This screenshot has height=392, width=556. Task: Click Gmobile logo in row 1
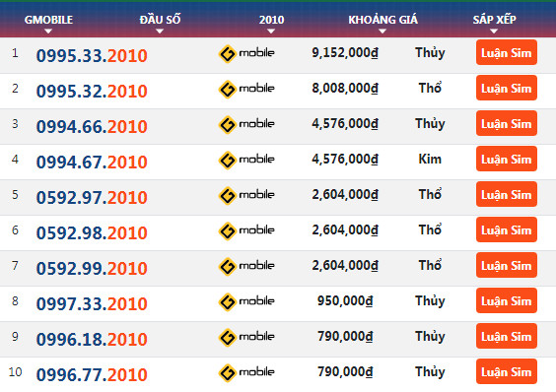tap(246, 54)
